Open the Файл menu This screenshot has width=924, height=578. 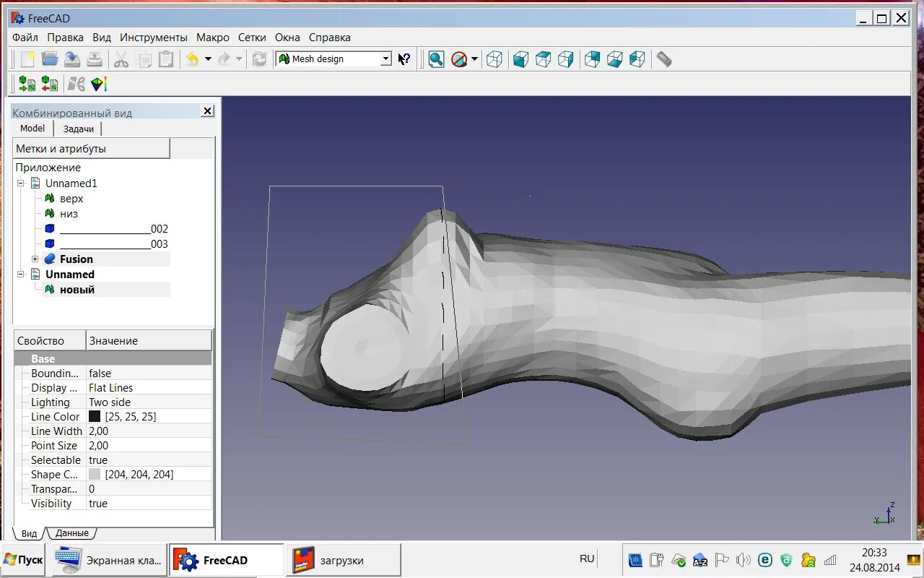[25, 38]
